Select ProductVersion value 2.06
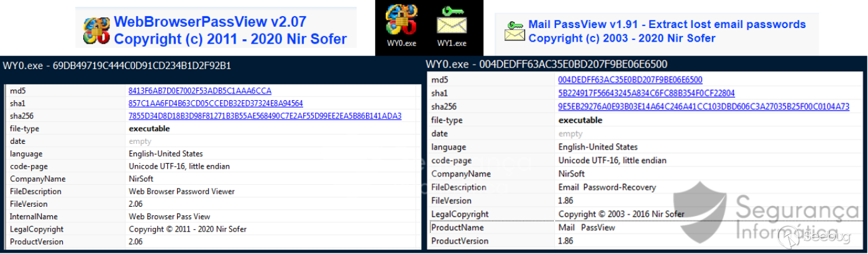The image size is (868, 254). 136,241
